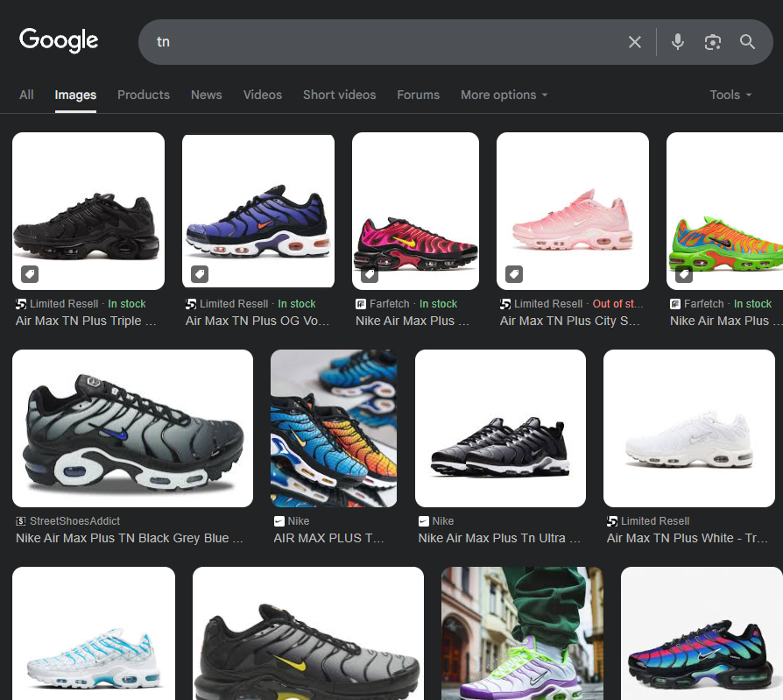Click the magnifying glass search button
Screen dimensions: 783x700
click(748, 42)
